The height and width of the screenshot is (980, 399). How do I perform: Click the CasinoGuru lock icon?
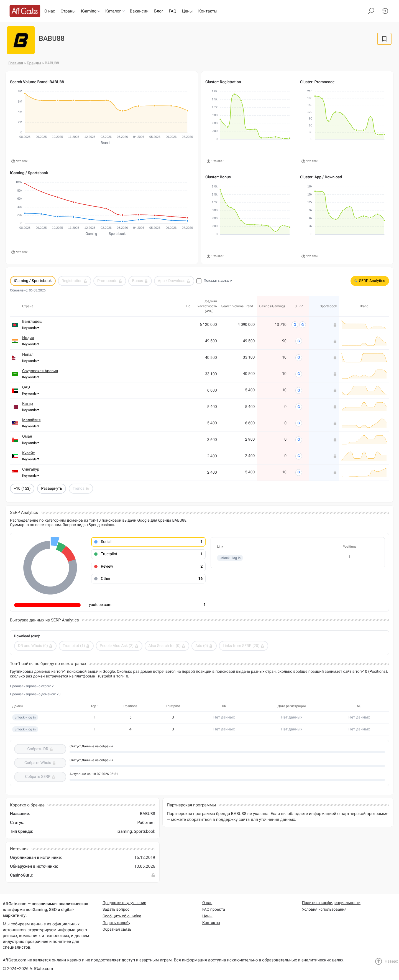[x=153, y=875]
